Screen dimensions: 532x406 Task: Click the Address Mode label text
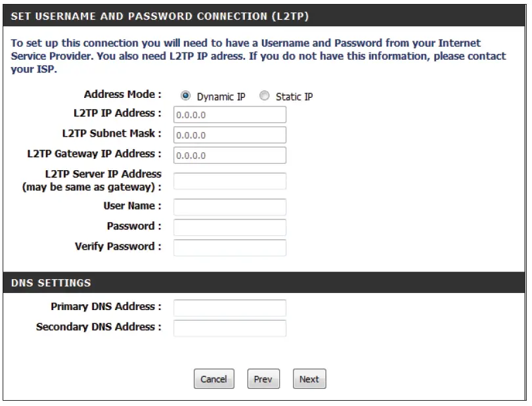(122, 95)
